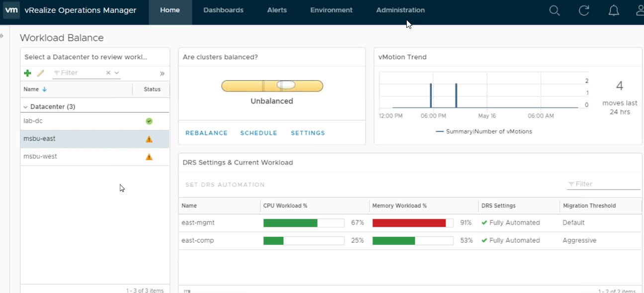644x293 pixels.
Task: Clear the datacenter filter with X icon
Action: (108, 73)
